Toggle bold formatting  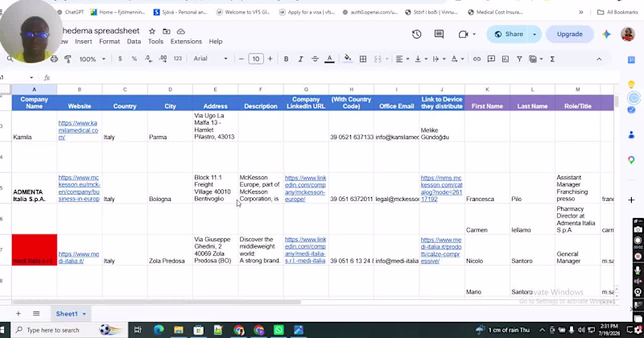[x=286, y=59]
